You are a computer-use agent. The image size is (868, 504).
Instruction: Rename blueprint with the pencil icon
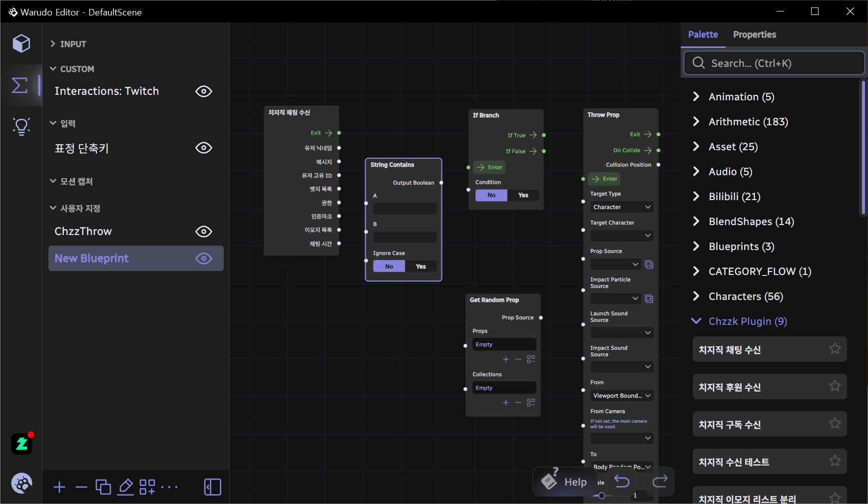tap(125, 487)
